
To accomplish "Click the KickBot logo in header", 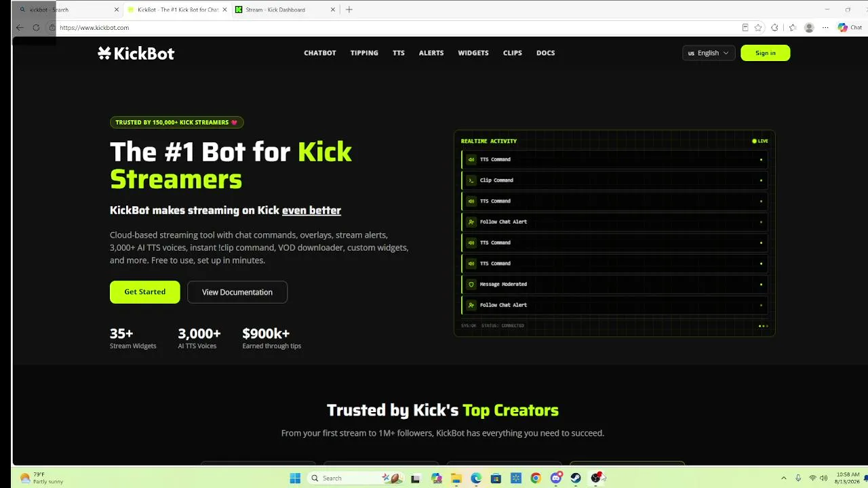I will pos(136,54).
